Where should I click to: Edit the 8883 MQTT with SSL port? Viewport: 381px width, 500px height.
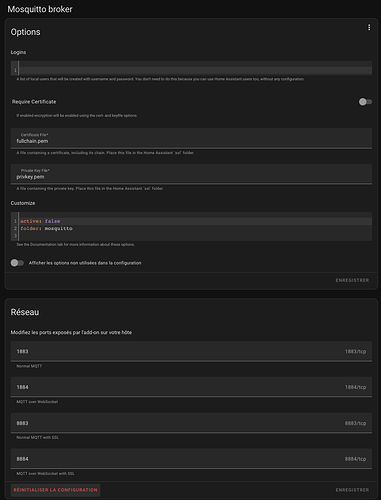pos(191,423)
